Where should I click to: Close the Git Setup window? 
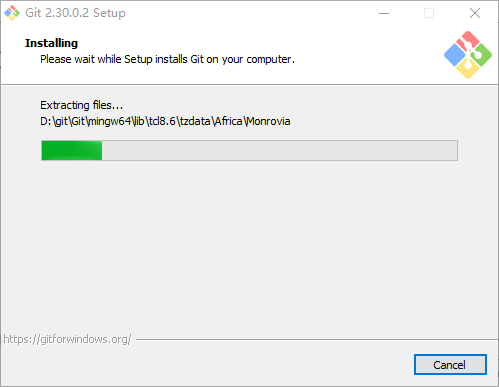tap(475, 13)
